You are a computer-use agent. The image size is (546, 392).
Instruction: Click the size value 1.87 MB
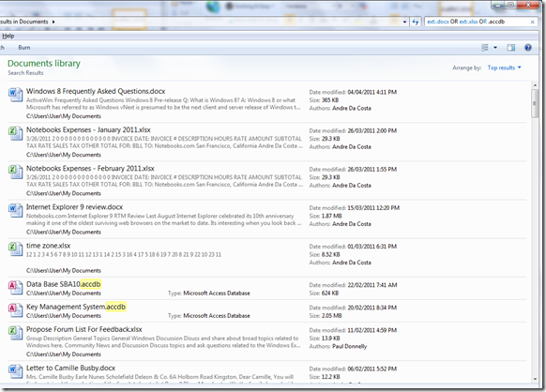coord(331,216)
